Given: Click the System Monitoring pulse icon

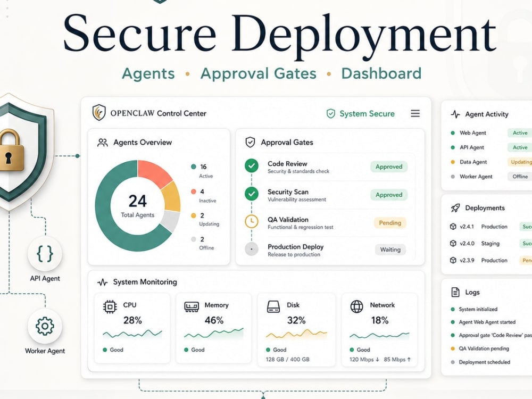Looking at the screenshot, I should 103,282.
